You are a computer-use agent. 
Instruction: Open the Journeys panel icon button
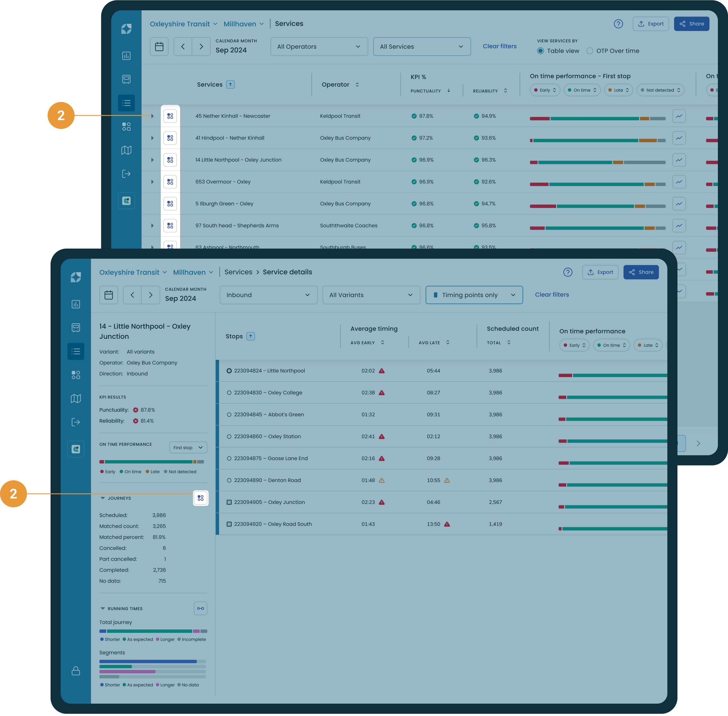pyautogui.click(x=201, y=498)
